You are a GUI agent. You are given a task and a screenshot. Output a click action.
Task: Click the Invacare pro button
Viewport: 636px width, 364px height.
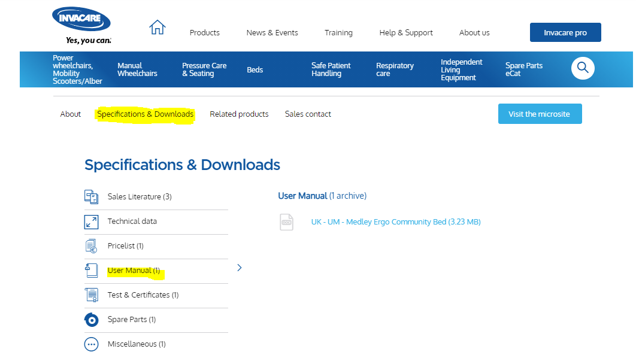click(565, 32)
